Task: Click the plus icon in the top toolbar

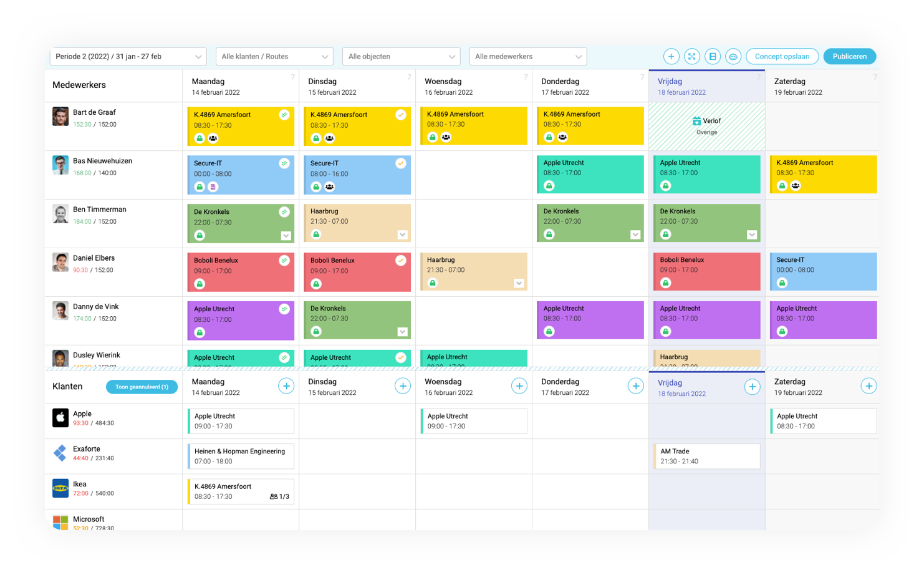Action: 671,57
